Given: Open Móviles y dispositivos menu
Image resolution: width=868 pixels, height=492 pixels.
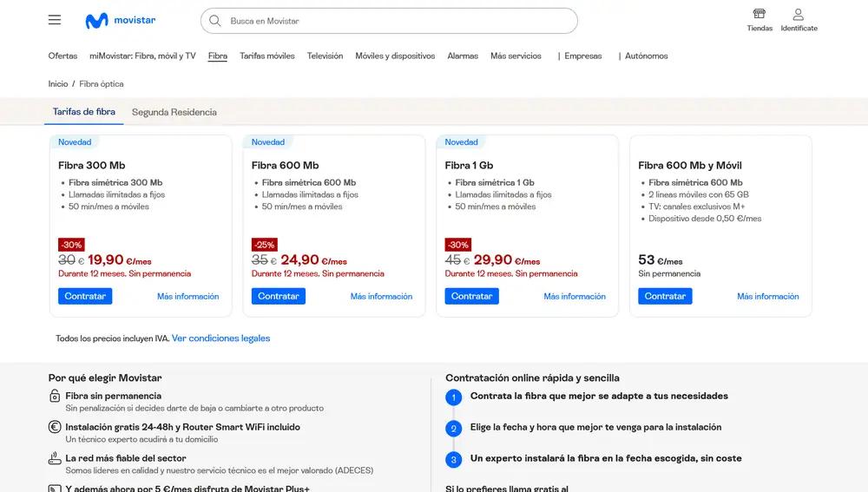Looking at the screenshot, I should click(x=395, y=56).
